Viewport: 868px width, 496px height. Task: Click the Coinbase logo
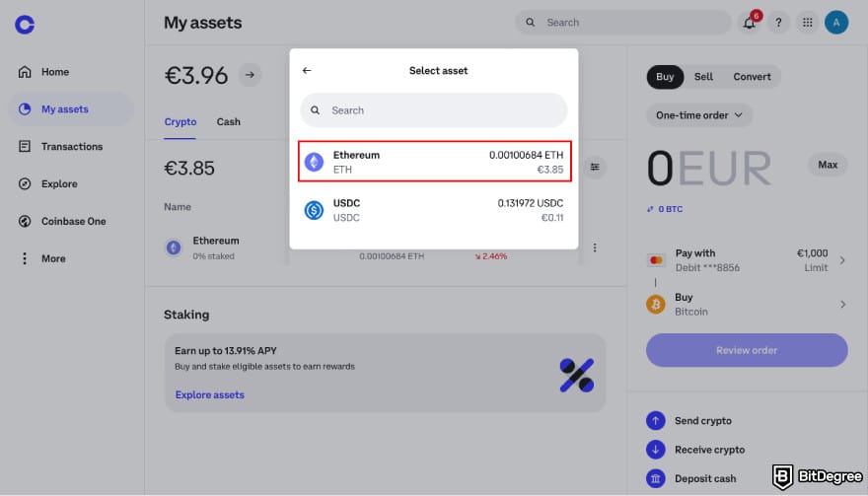25,25
